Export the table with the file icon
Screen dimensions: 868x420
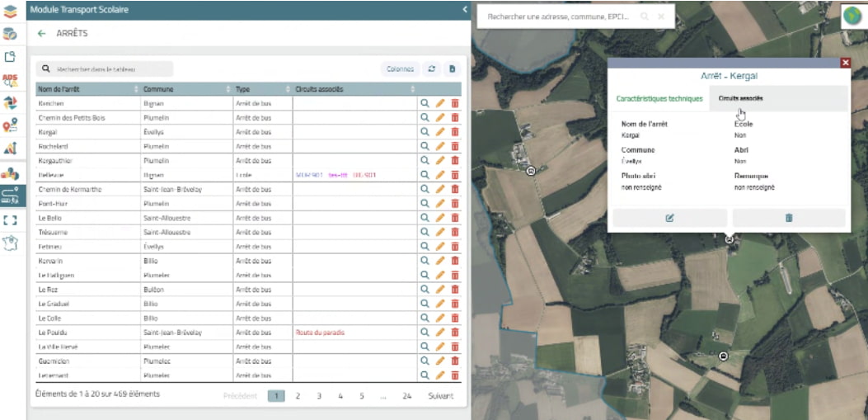point(452,69)
